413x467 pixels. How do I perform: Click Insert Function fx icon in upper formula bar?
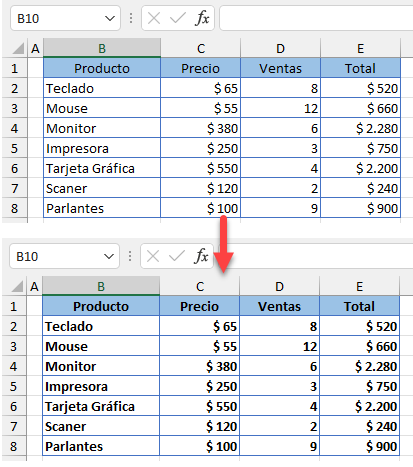coord(202,18)
